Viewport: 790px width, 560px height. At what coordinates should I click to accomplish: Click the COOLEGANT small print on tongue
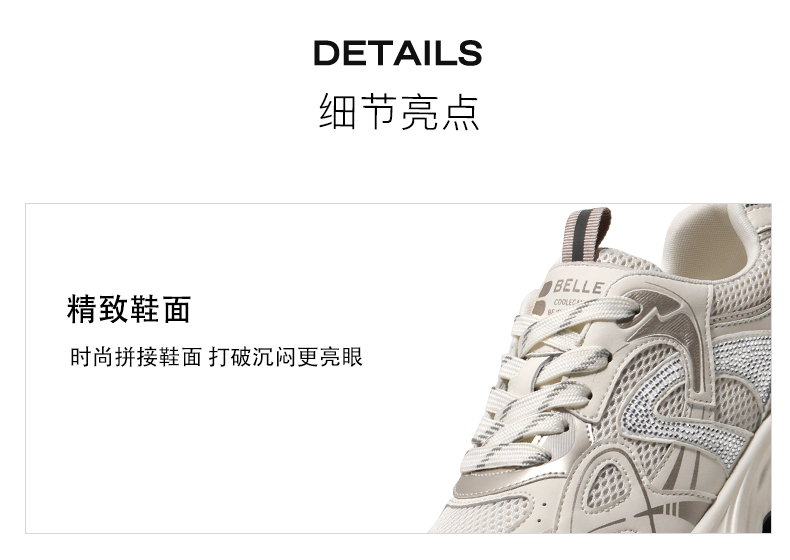click(569, 302)
